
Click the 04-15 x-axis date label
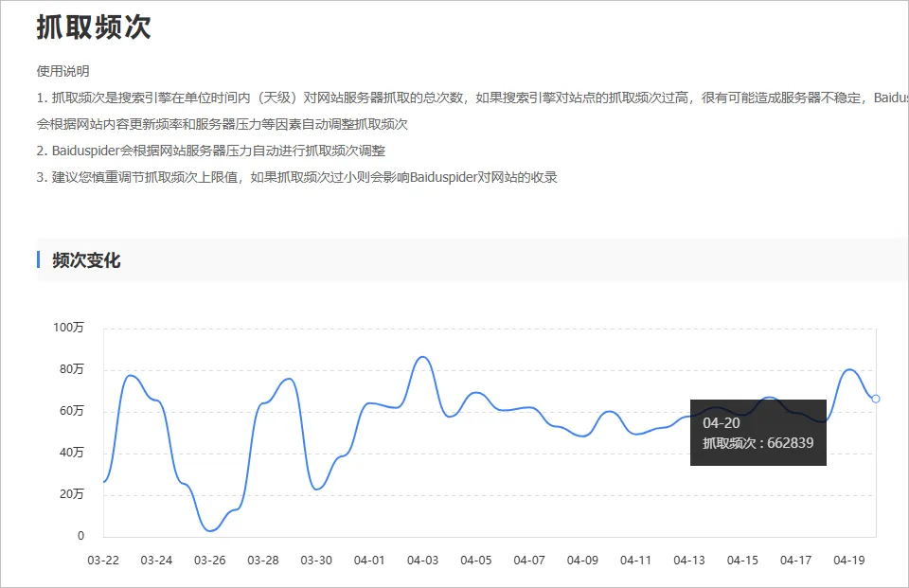742,561
